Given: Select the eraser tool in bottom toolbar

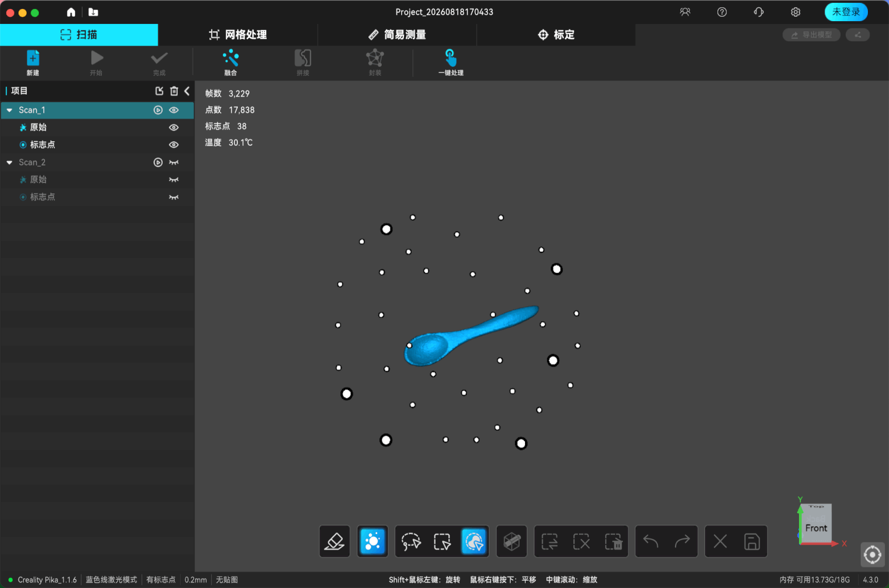Looking at the screenshot, I should pyautogui.click(x=334, y=541).
